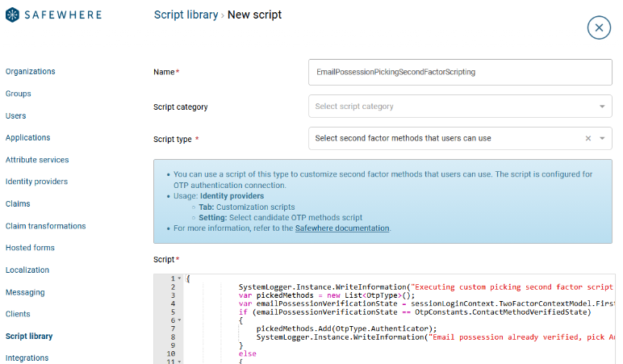Screen dimensions: 623x364
Task: Open Groups in the sidebar
Action: [19, 94]
